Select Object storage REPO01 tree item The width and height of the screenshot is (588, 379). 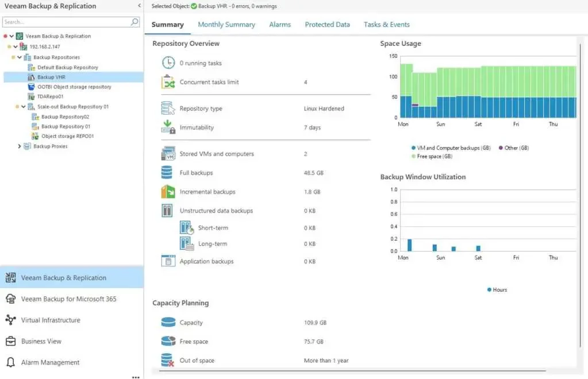point(67,137)
